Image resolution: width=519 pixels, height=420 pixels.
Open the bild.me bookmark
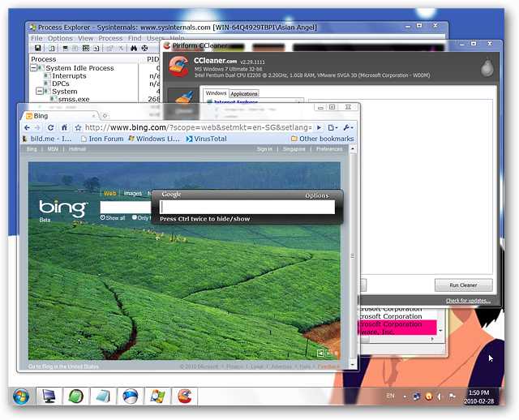[x=47, y=139]
